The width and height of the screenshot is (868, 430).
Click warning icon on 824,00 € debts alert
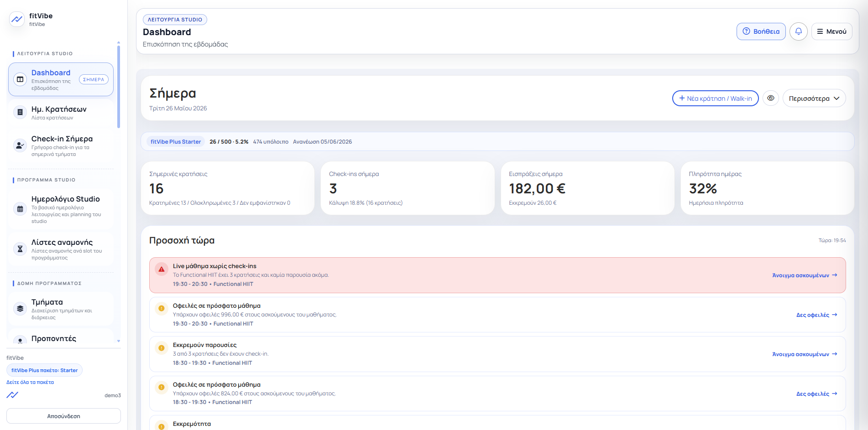(162, 388)
